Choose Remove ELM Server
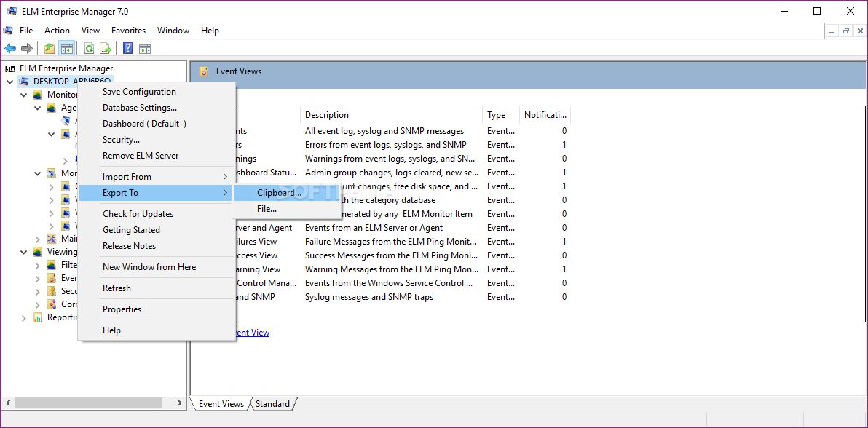 (156, 156)
